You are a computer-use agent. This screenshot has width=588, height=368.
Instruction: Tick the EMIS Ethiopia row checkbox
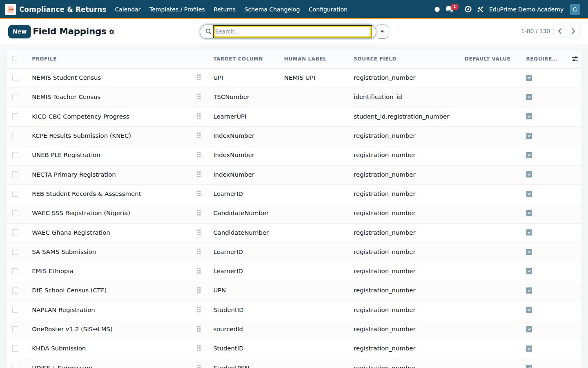tap(16, 271)
